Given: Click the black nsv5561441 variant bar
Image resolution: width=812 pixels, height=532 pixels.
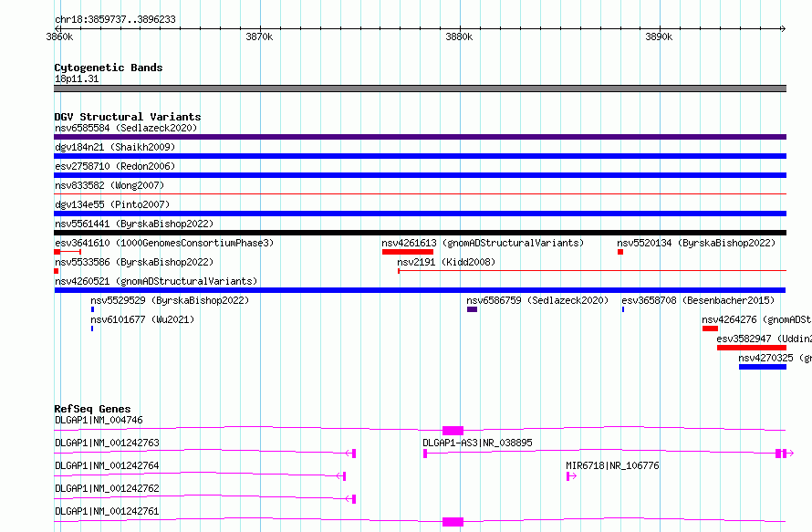Looking at the screenshot, I should pyautogui.click(x=420, y=233).
